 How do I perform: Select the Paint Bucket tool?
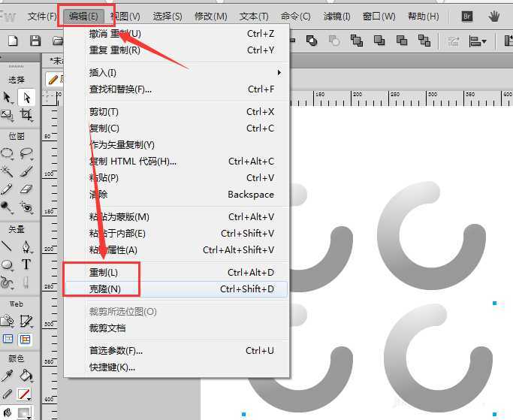[x=26, y=376]
